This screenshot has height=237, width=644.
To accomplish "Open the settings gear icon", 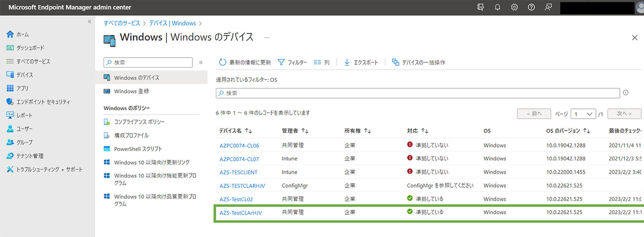I will pos(514,7).
